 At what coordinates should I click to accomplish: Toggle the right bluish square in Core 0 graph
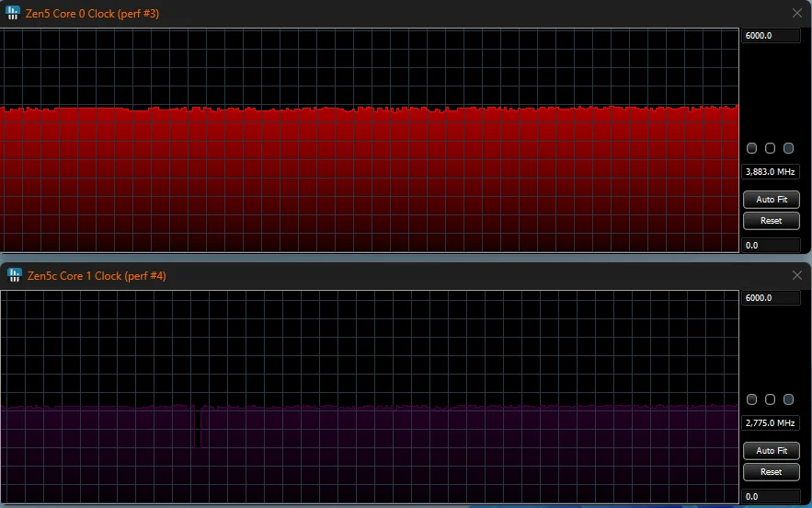(788, 148)
